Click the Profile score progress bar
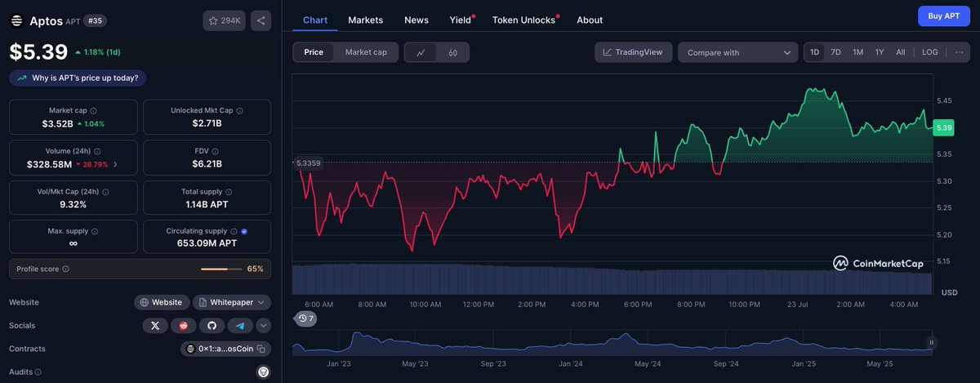 tap(220, 269)
